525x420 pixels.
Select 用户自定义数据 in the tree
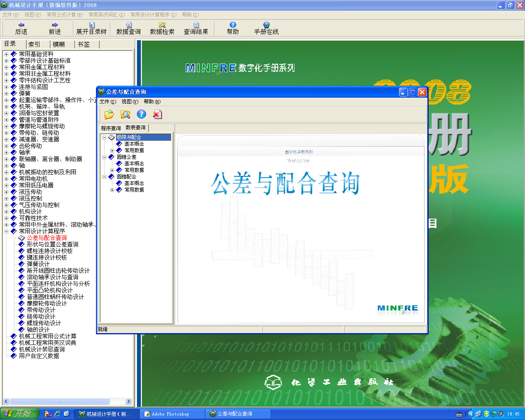(39, 356)
